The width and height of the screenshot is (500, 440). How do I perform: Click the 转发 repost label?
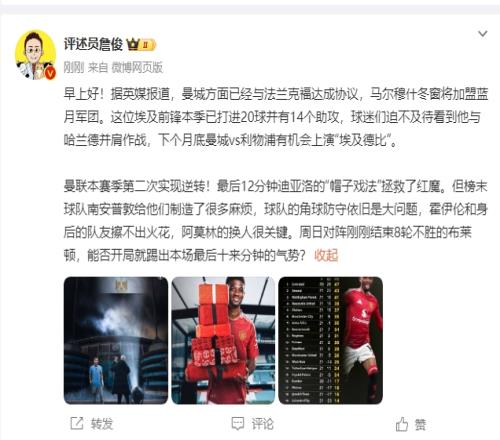102,424
